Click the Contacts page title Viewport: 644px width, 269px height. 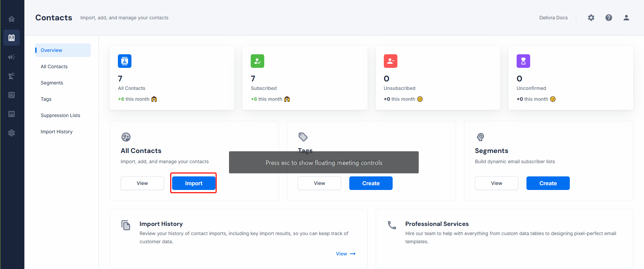(x=54, y=18)
